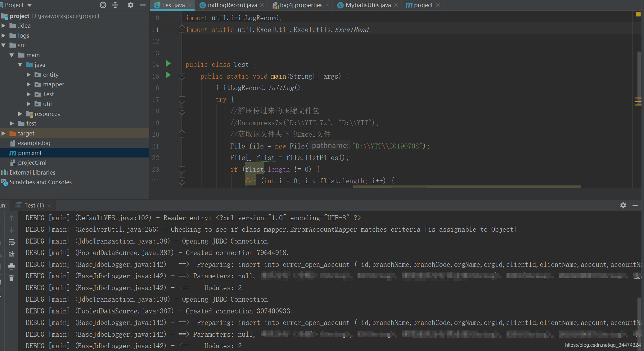Image resolution: width=644 pixels, height=351 pixels.
Task: Hide the Project tool window
Action: click(143, 5)
